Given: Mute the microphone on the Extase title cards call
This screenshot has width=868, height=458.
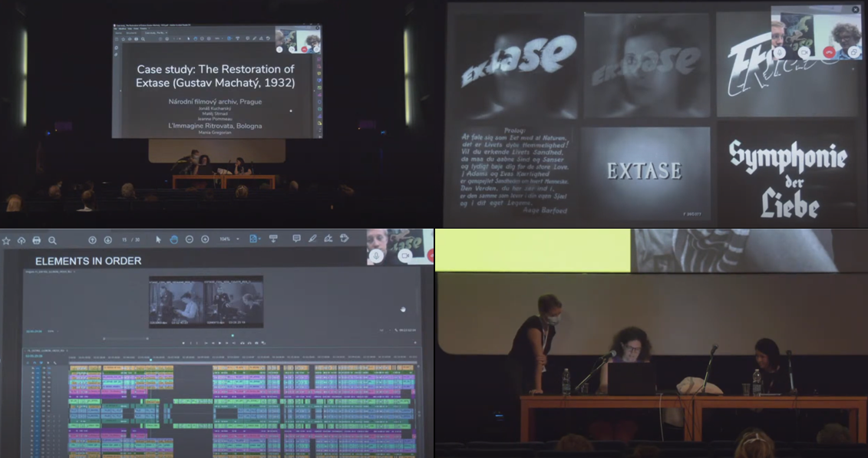Looking at the screenshot, I should (780, 52).
